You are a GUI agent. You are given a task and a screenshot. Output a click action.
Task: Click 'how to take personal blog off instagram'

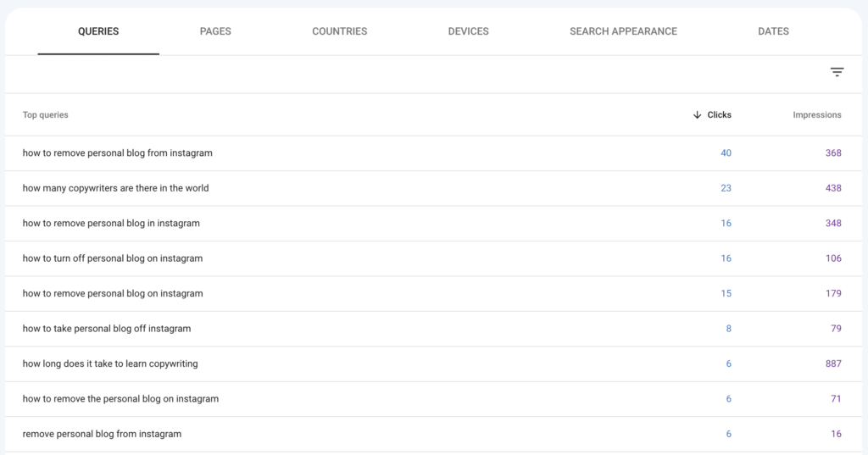coord(107,329)
